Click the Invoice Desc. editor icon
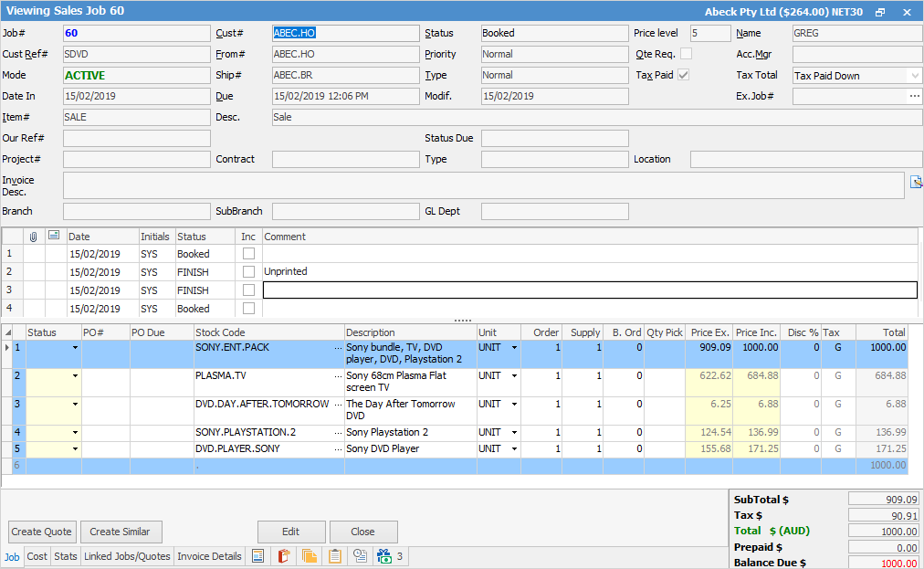 click(916, 182)
